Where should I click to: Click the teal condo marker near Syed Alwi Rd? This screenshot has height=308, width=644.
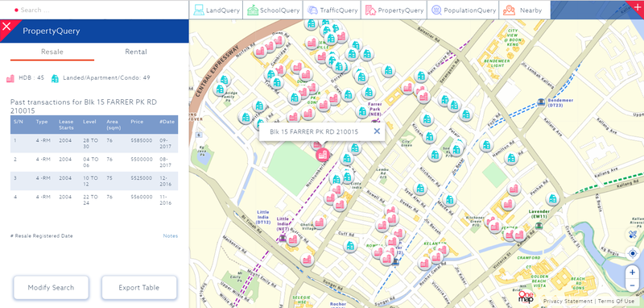(x=420, y=189)
